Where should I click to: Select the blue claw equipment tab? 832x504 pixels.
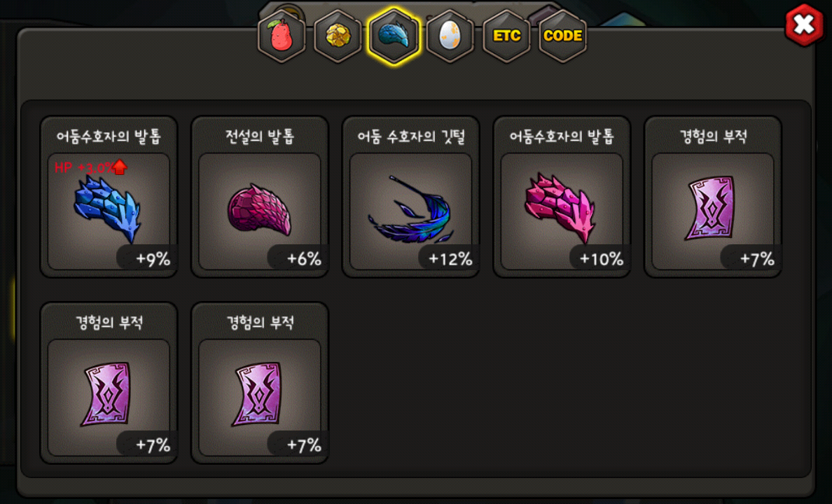(x=394, y=36)
